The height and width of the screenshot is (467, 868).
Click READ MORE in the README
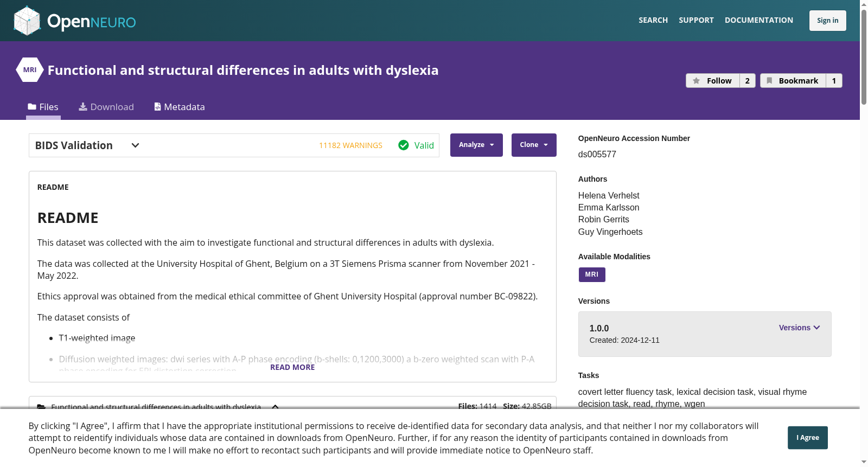[292, 367]
